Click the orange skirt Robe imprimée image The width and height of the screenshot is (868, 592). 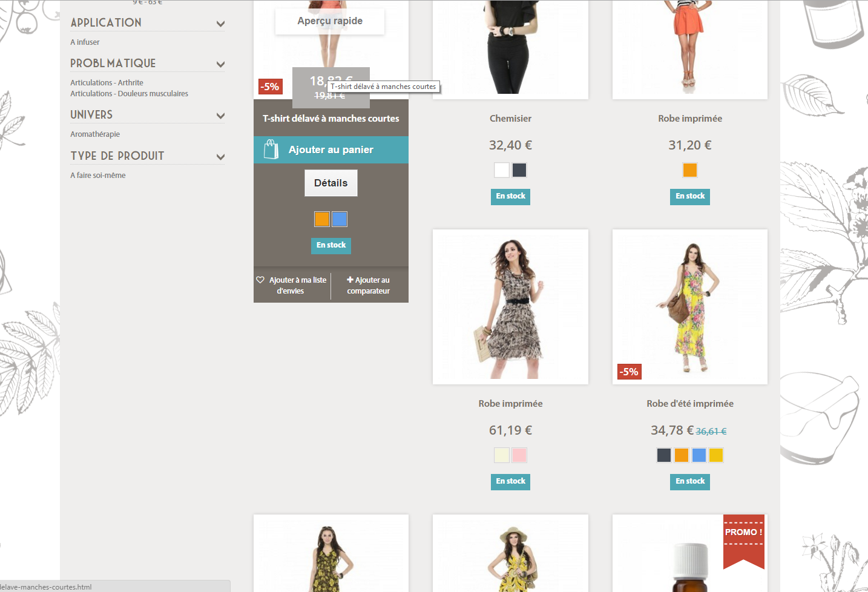click(690, 48)
